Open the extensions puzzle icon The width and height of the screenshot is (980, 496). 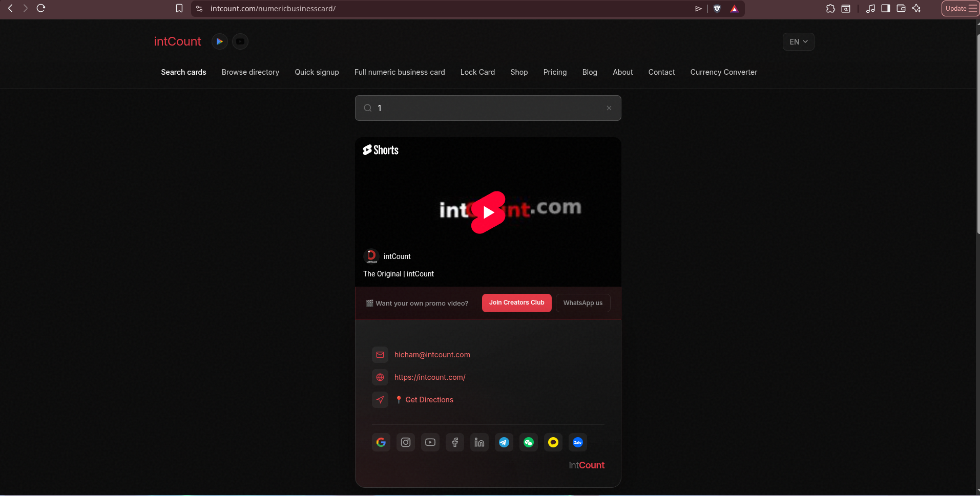tap(830, 9)
